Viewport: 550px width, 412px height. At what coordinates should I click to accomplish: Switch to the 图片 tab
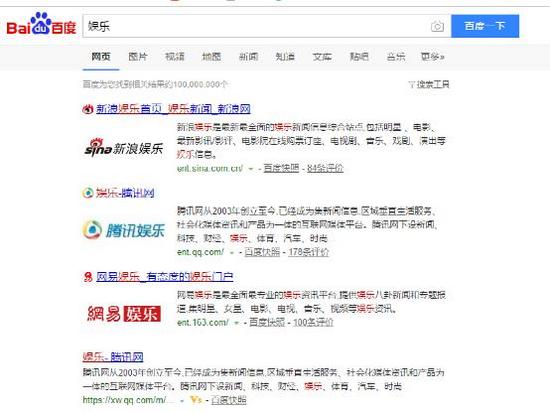138,56
